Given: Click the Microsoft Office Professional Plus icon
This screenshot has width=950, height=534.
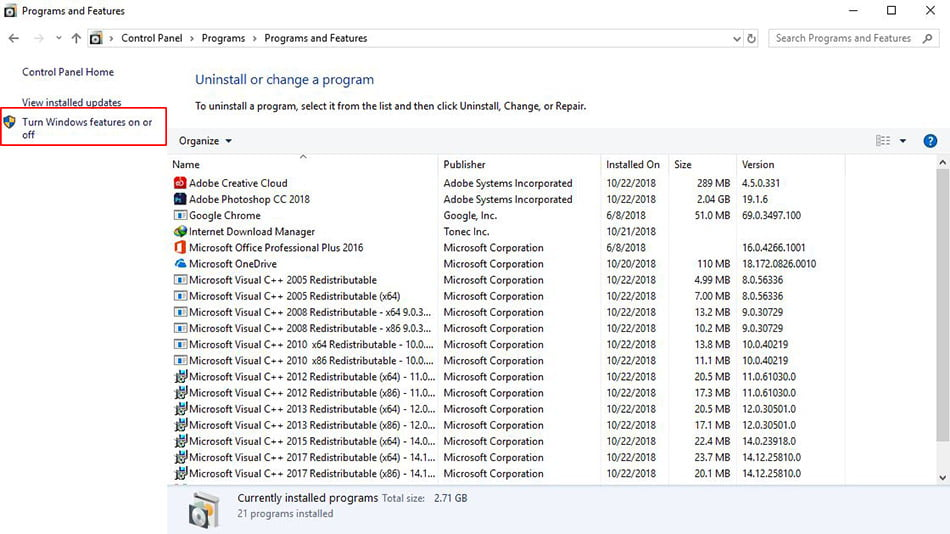Looking at the screenshot, I should [x=180, y=247].
